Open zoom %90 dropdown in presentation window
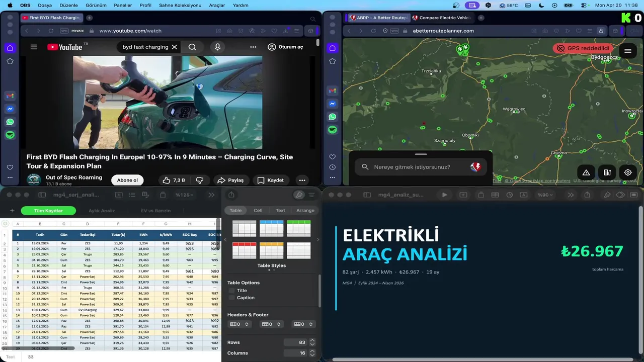The height and width of the screenshot is (362, 644). click(546, 195)
